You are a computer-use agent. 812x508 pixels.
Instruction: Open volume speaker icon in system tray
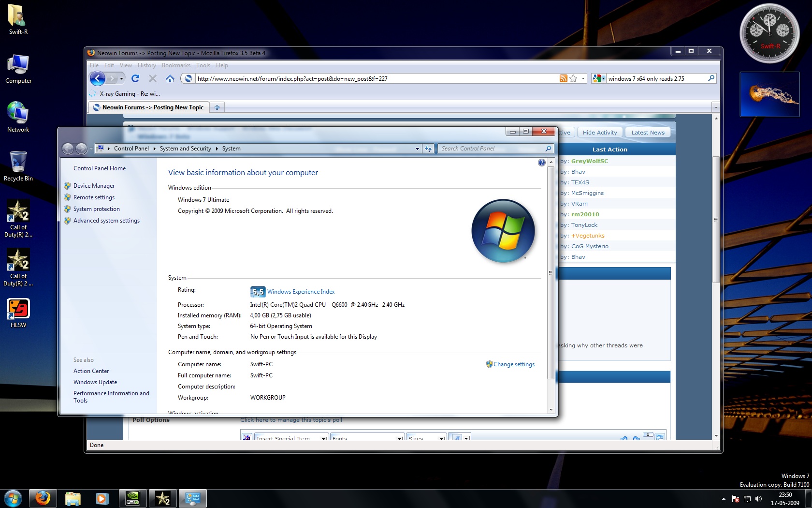point(758,499)
